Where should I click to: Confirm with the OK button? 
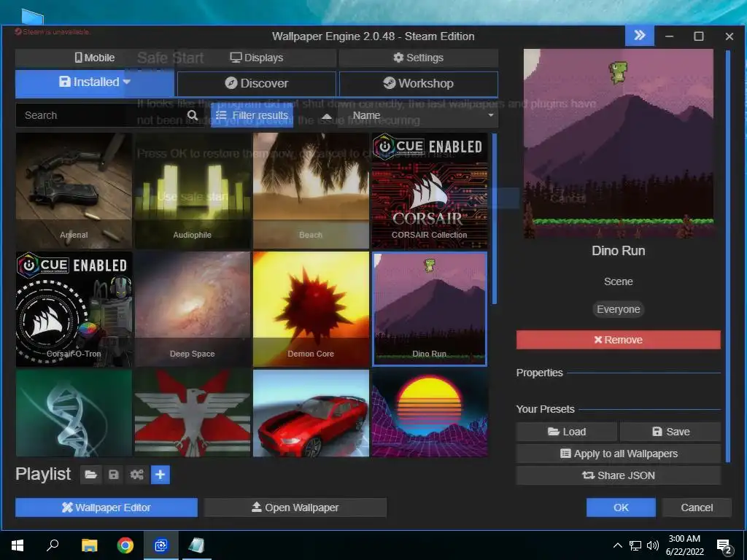[621, 507]
